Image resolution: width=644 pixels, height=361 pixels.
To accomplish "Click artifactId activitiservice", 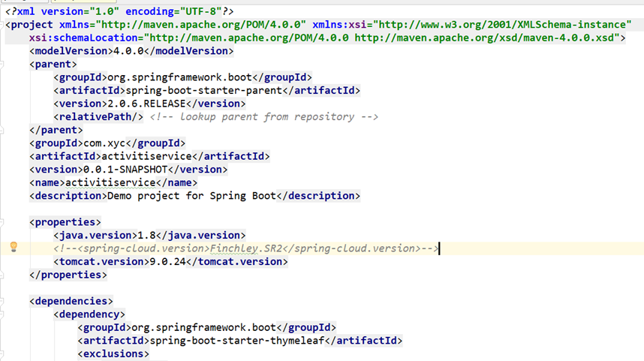I will [149, 156].
